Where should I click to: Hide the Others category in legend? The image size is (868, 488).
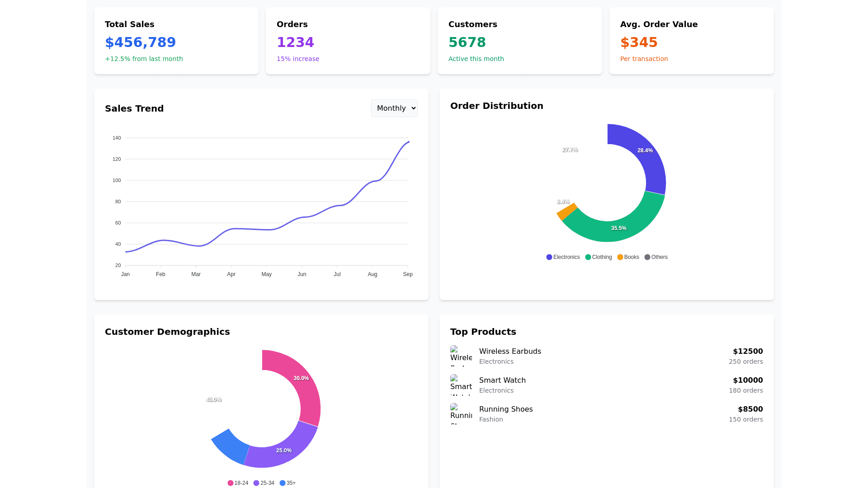656,257
